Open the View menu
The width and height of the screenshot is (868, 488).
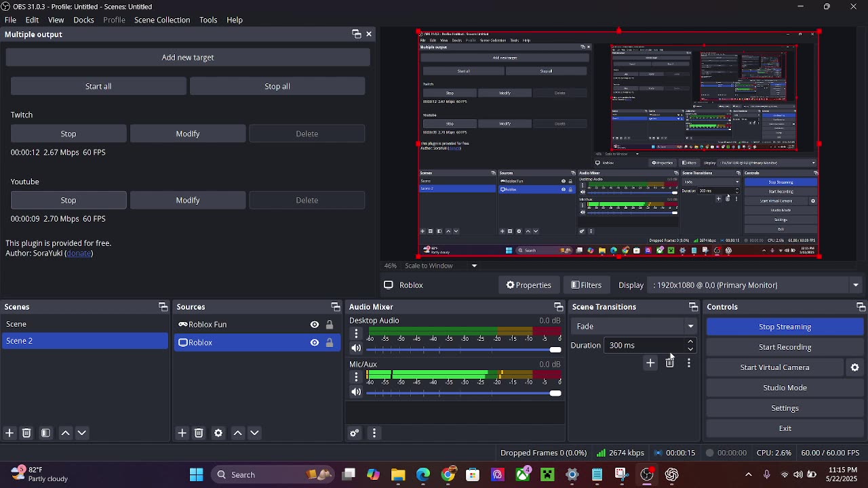point(56,20)
